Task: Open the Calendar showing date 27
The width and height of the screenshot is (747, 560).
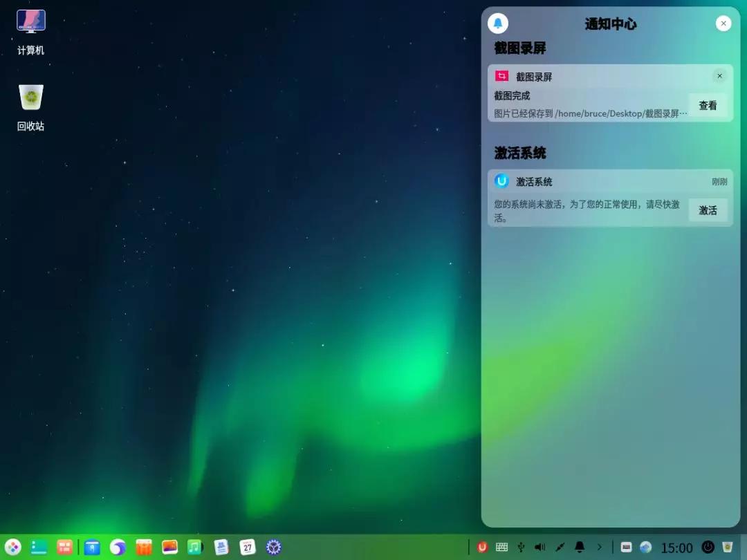Action: 246,547
